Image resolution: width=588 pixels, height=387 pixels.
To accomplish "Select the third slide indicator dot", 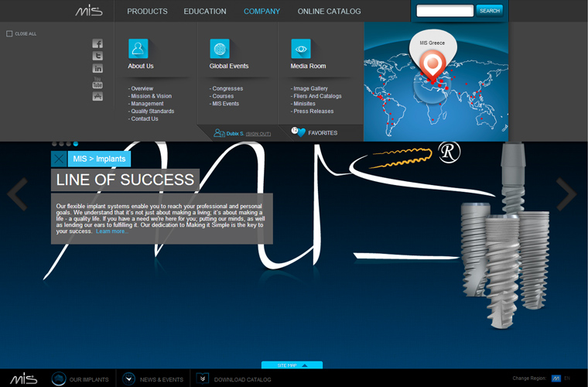I will click(69, 144).
